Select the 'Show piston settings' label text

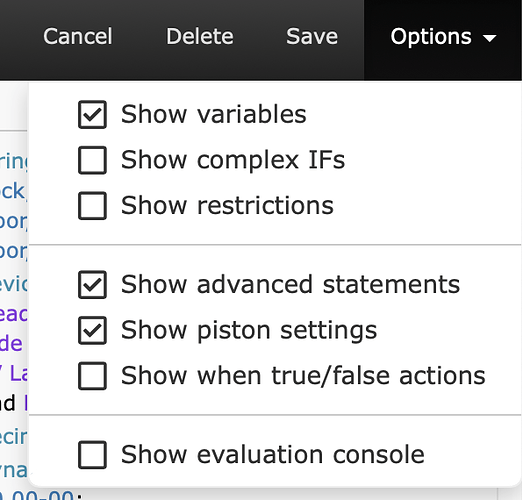pos(249,330)
